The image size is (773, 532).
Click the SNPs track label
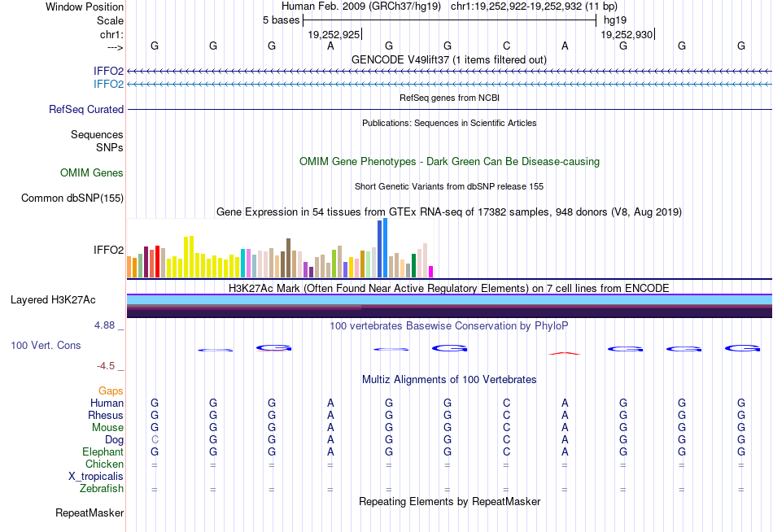[110, 147]
